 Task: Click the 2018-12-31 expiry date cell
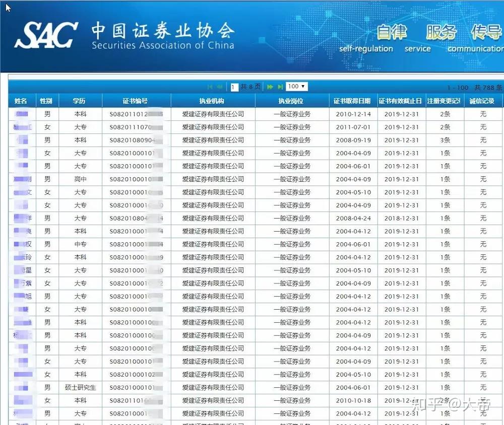[402, 218]
